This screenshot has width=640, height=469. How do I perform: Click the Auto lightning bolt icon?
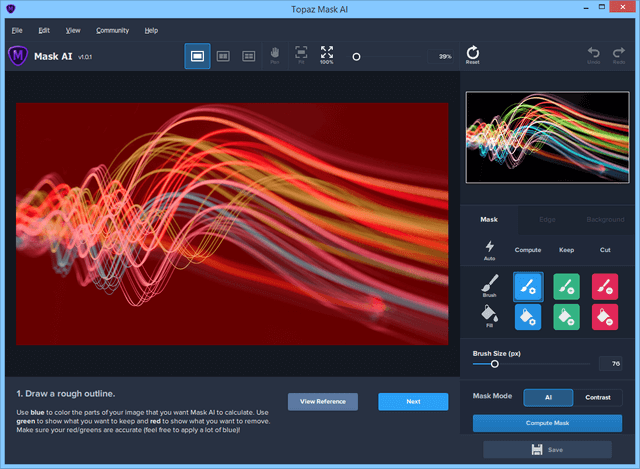pos(489,246)
